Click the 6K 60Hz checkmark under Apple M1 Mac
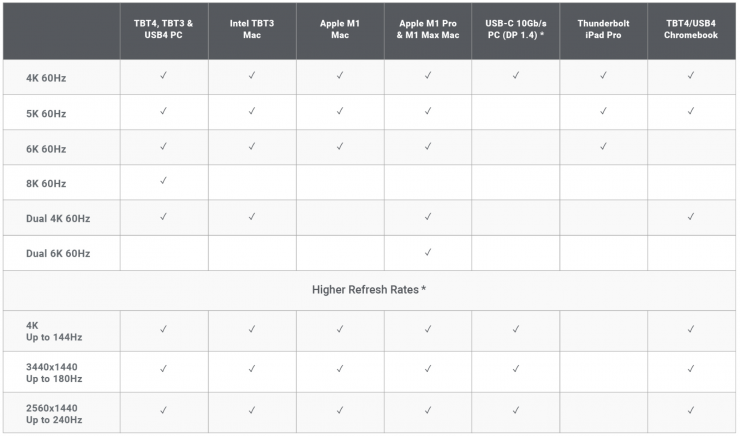Viewport: 740px width, 436px height. tap(340, 146)
